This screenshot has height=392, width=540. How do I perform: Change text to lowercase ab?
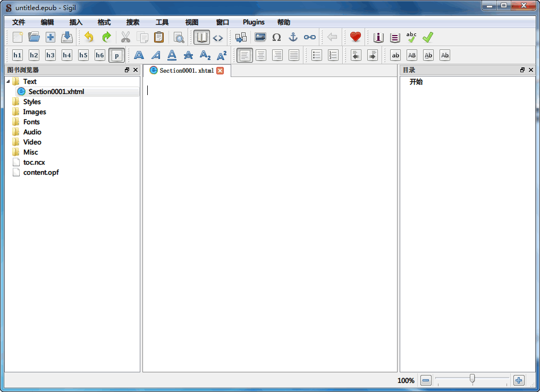(x=395, y=55)
